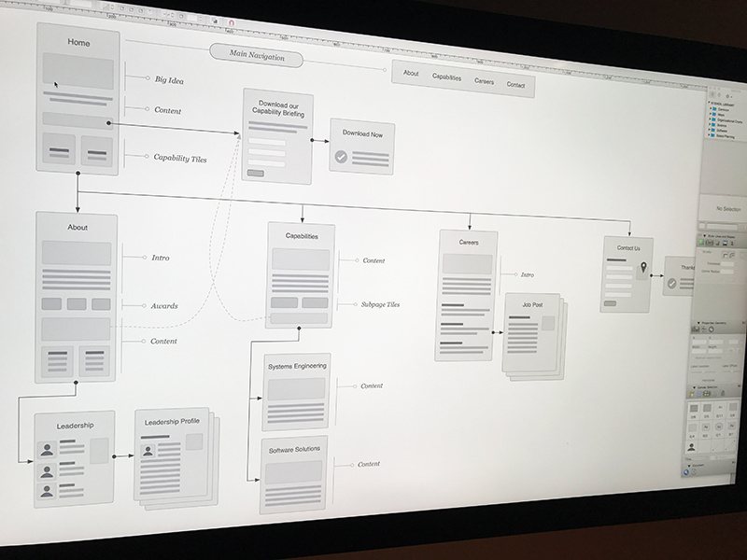Image resolution: width=747 pixels, height=560 pixels.
Task: Select Capabilities in the main navigation wireframe
Action: (447, 79)
